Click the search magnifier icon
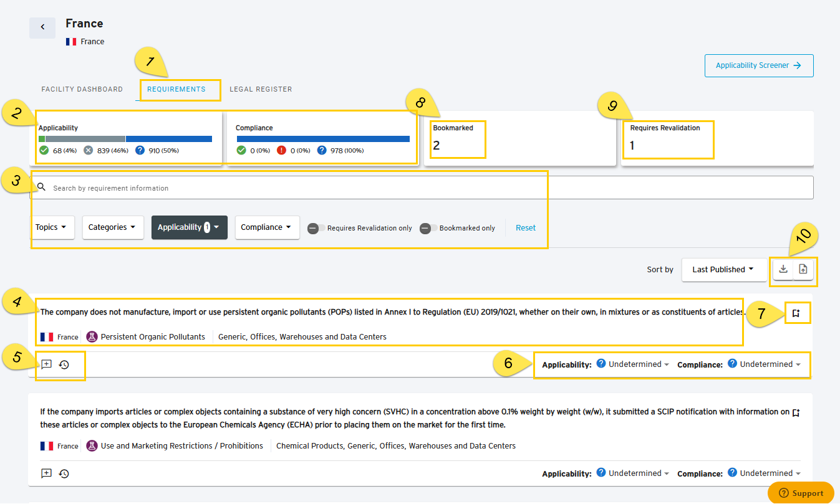This screenshot has width=840, height=504. pos(42,187)
